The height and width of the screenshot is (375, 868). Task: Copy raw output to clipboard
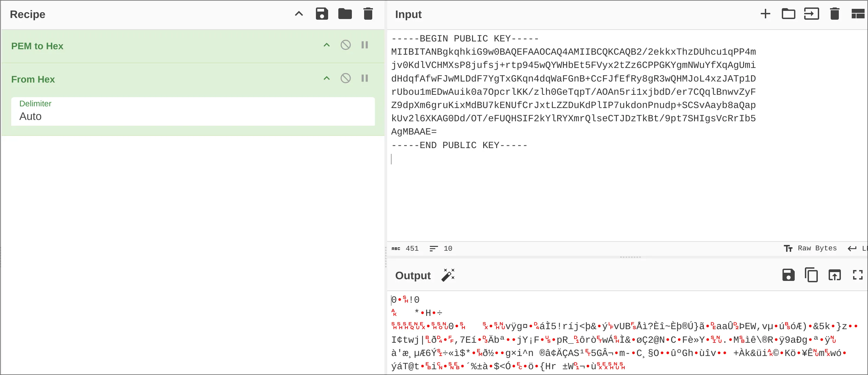coord(811,275)
